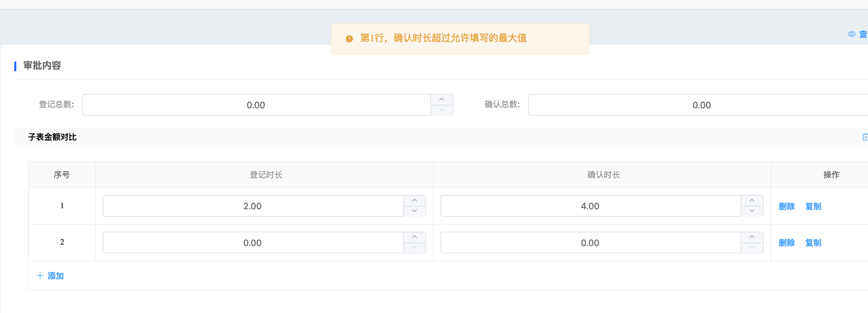Image resolution: width=868 pixels, height=313 pixels.
Task: Click the plus 添加 row button
Action: coord(50,276)
